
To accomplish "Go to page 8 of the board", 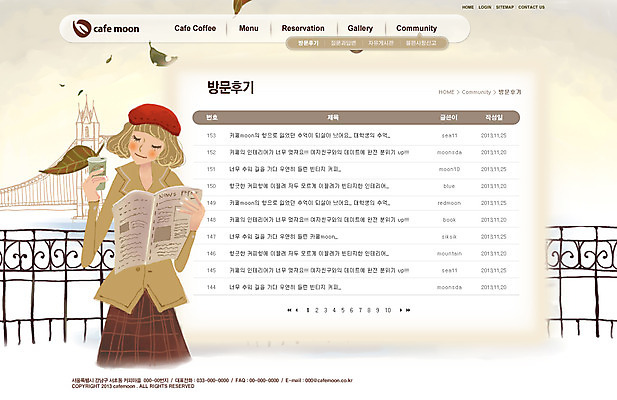I will coord(369,310).
